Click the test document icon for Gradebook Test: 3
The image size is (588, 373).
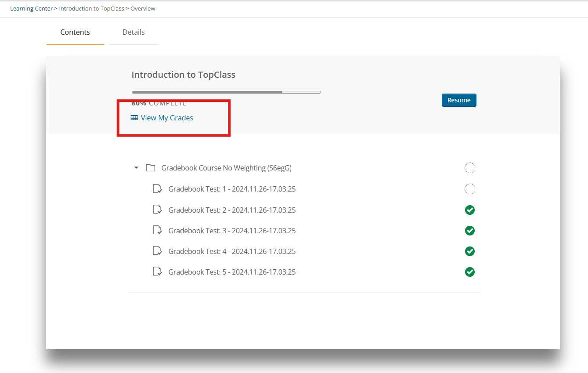click(x=157, y=231)
